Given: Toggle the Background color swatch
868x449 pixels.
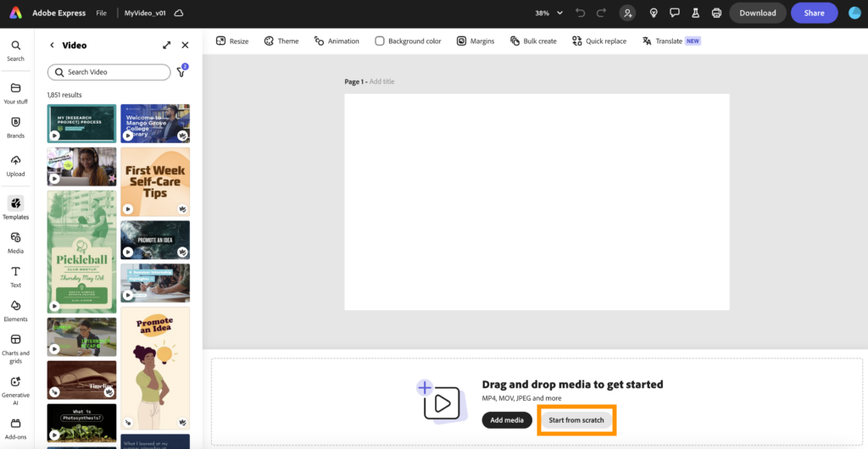Looking at the screenshot, I should coord(380,41).
